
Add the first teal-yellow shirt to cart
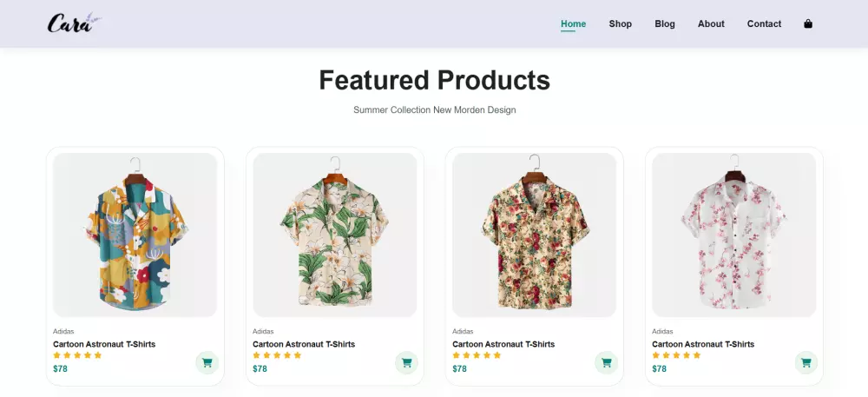(207, 363)
